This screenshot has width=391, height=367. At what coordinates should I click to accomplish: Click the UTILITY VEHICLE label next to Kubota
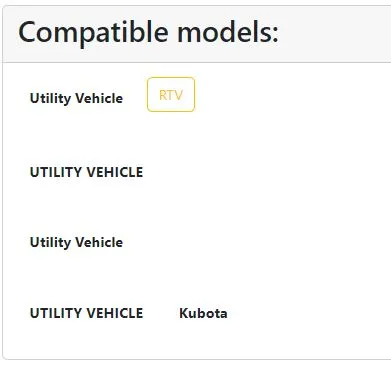pyautogui.click(x=86, y=313)
